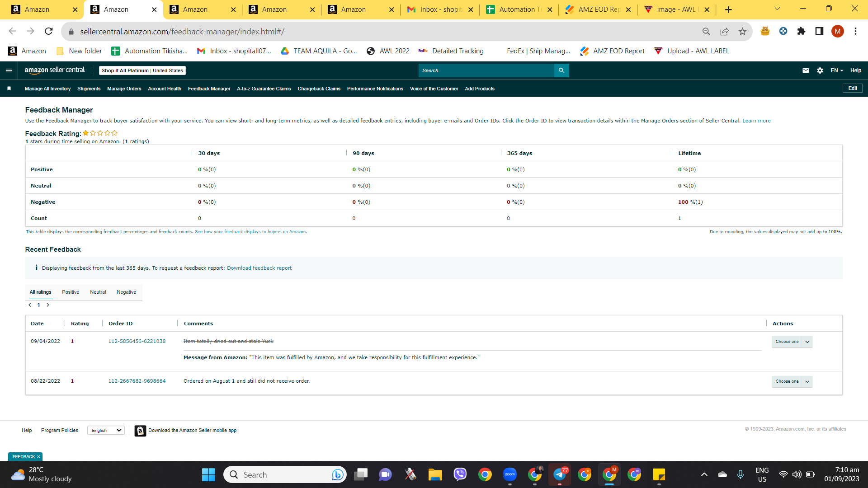Open order 112-5856456-6221038
This screenshot has height=488, width=868.
point(137,341)
